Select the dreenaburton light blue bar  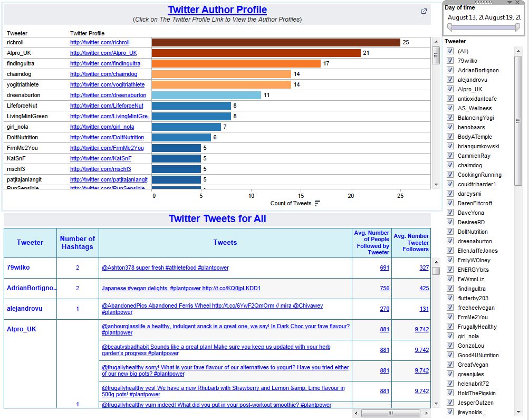click(x=206, y=95)
